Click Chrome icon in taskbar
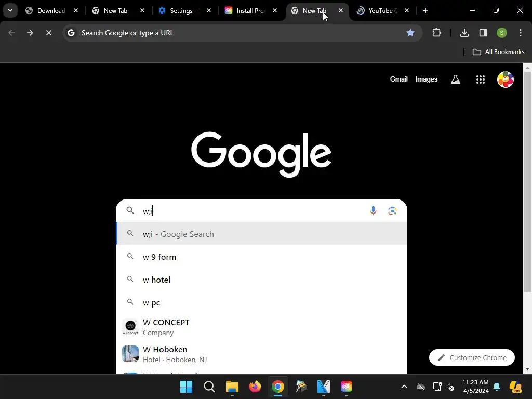This screenshot has width=532, height=399. coord(277,387)
